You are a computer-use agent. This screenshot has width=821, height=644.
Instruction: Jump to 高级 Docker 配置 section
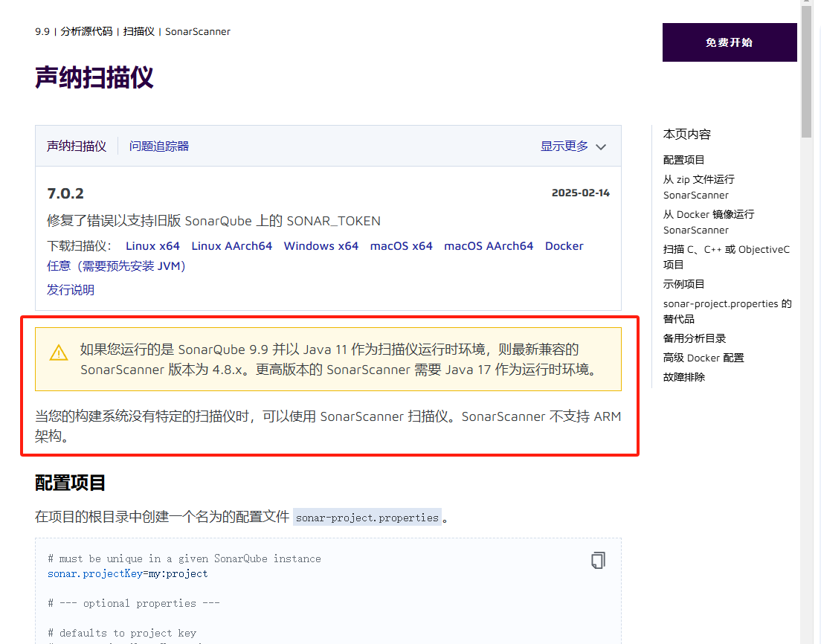tap(704, 358)
